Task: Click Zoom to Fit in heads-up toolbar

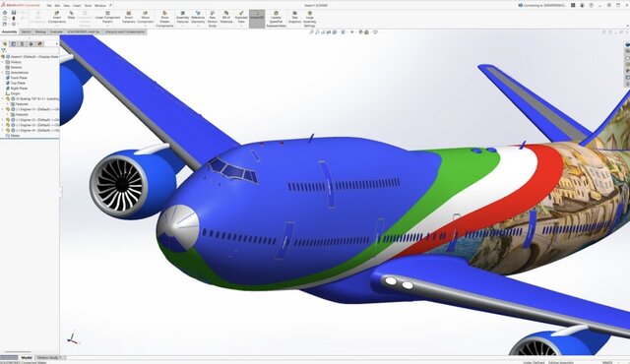Action: 311,32
